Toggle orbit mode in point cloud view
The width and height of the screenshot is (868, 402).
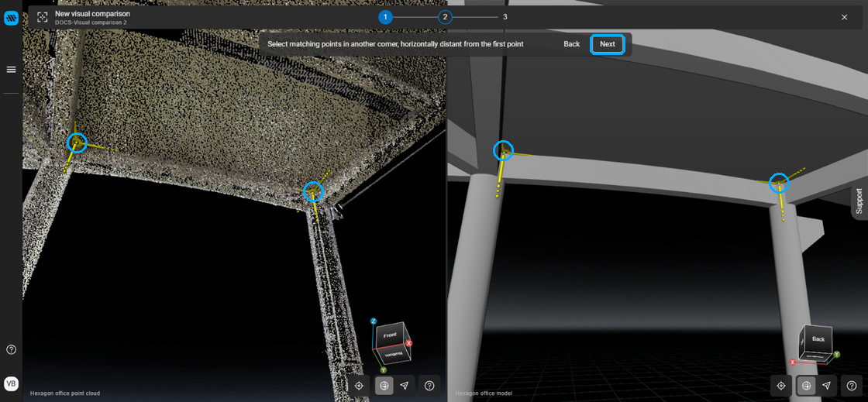click(x=384, y=386)
